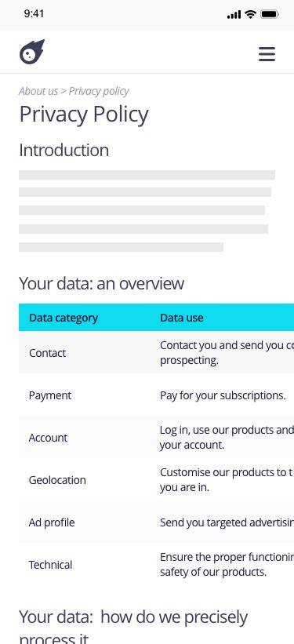Select the Contact table row
The width and height of the screenshot is (294, 644).
[x=157, y=353]
